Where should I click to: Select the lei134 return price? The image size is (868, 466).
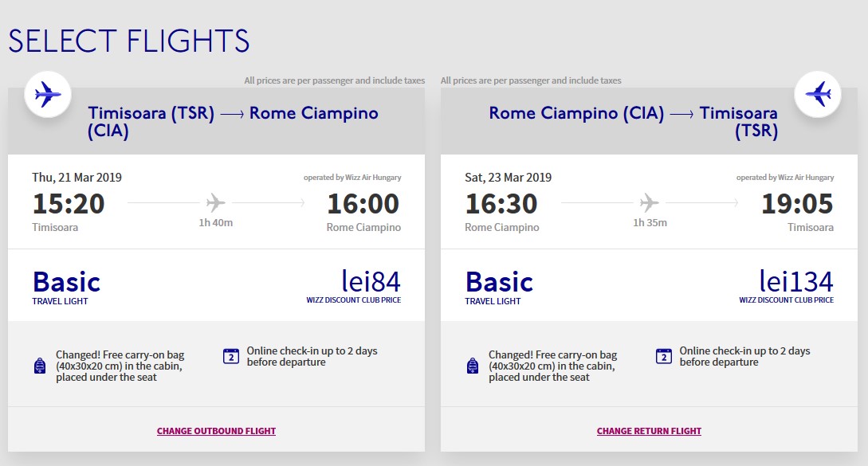[795, 281]
